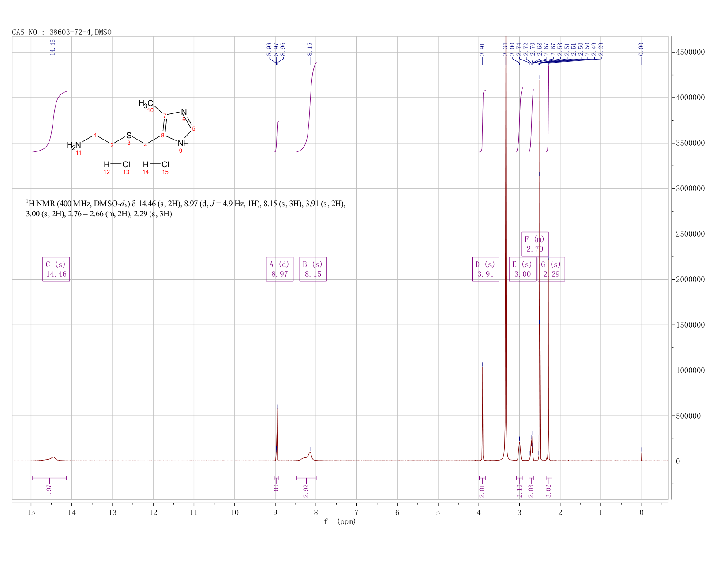Click the H—Cl numbered 14 and 15
Image resolution: width=728 pixels, height=563 pixels.
[x=156, y=165]
